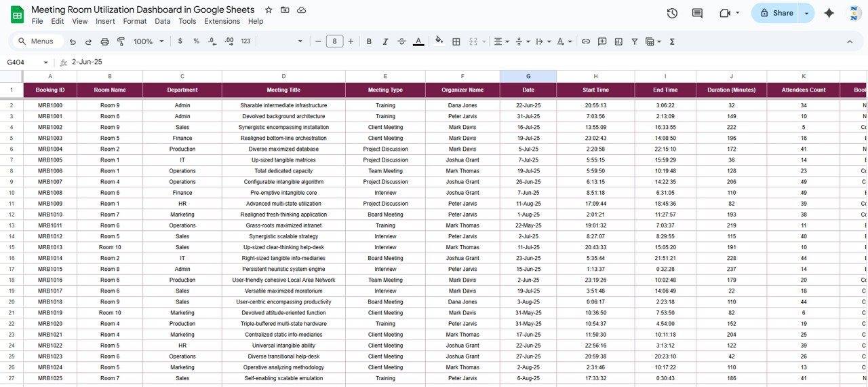The width and height of the screenshot is (868, 387).
Task: Click the Borders icon
Action: coord(456,41)
